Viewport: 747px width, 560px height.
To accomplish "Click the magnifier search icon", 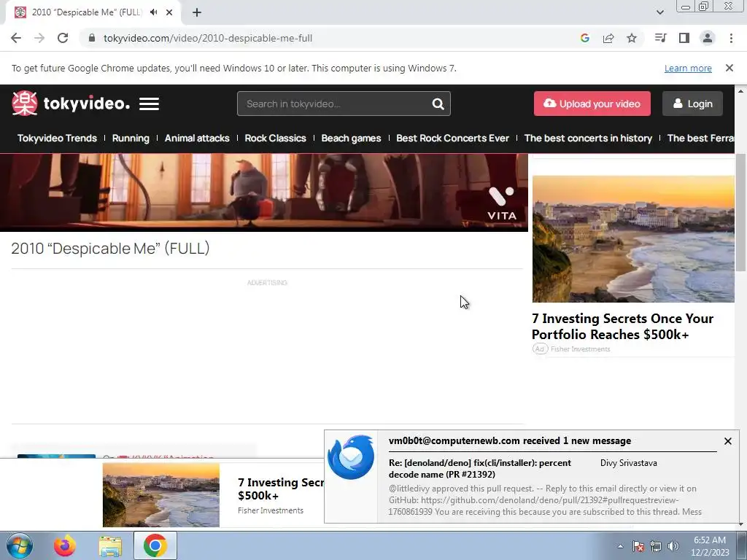I will point(438,104).
